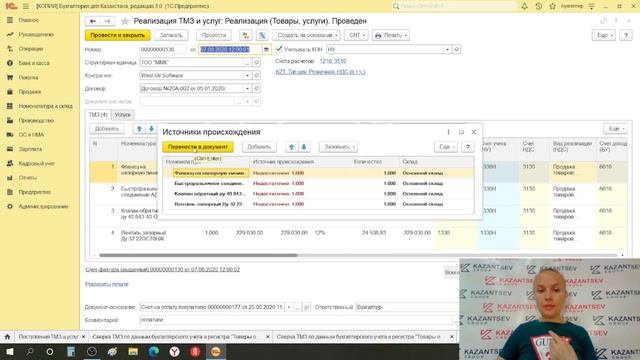Viewport: 640px width, 360px height.
Task: Open Структурная единица card icon
Action: coord(256,62)
